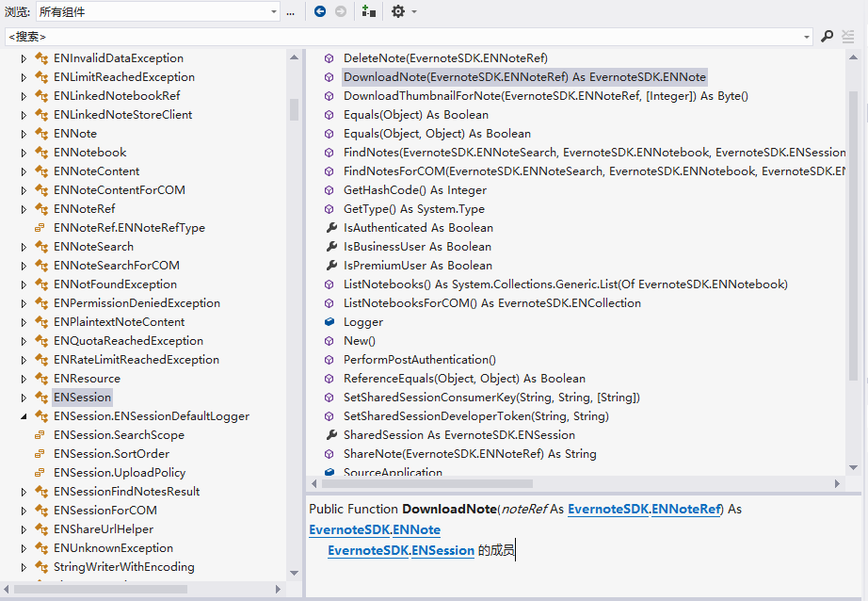This screenshot has width=868, height=601.
Task: Click the method icon beside ListNotebooks()
Action: pyautogui.click(x=329, y=284)
